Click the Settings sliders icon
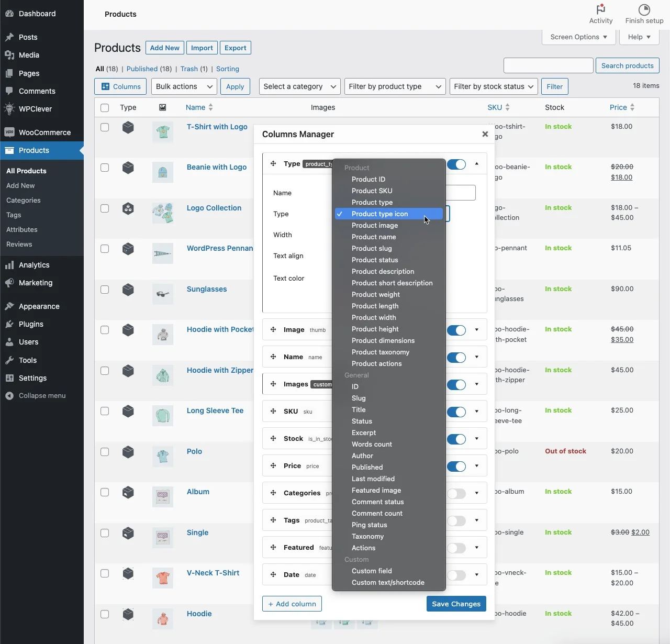This screenshot has width=670, height=644. [9, 378]
